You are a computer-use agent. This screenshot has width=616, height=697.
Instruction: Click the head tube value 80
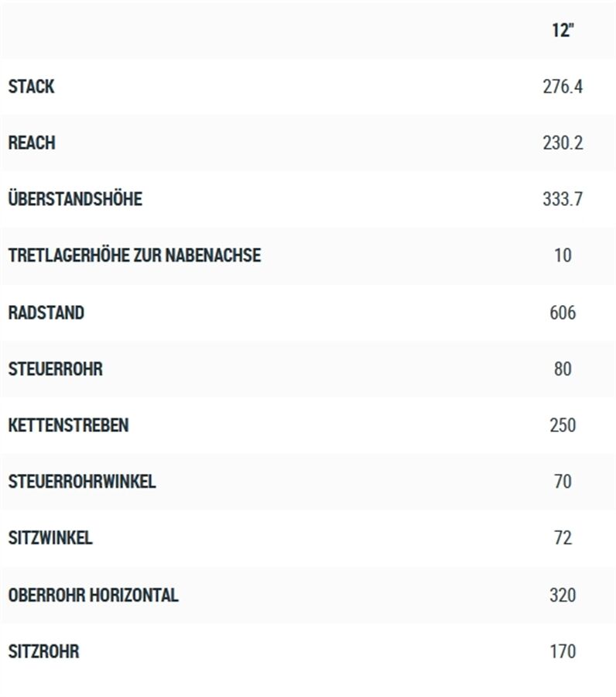(563, 369)
